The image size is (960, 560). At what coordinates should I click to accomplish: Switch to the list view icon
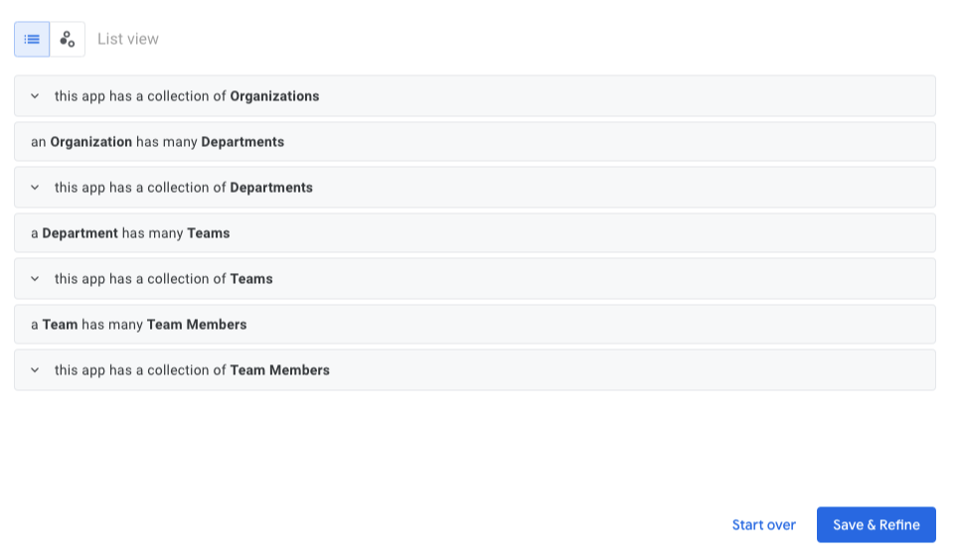[x=32, y=40]
